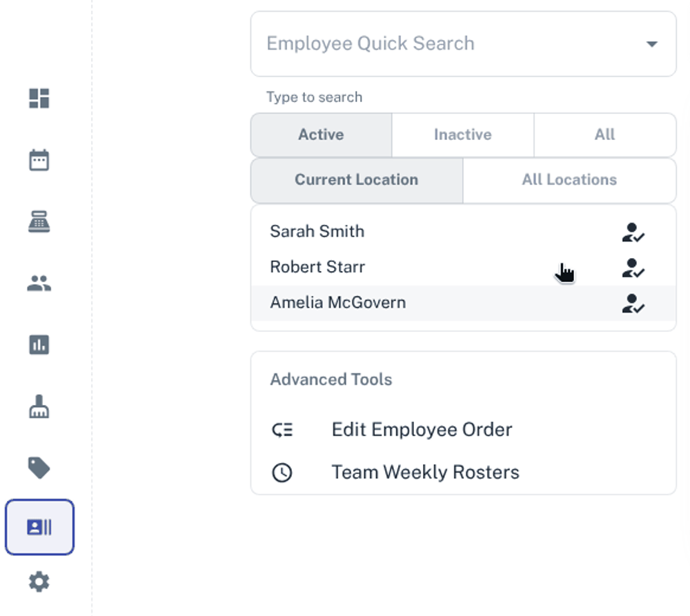Open settings gear icon in sidebar

(39, 582)
